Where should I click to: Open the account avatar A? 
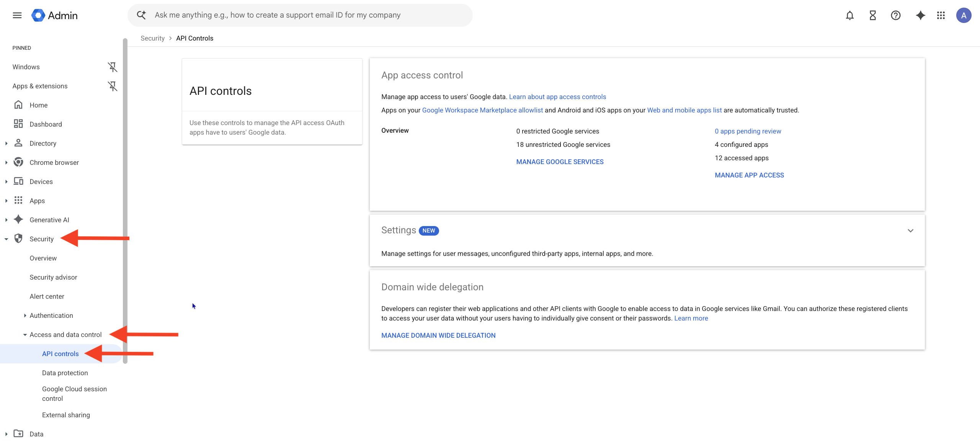[x=964, y=15]
